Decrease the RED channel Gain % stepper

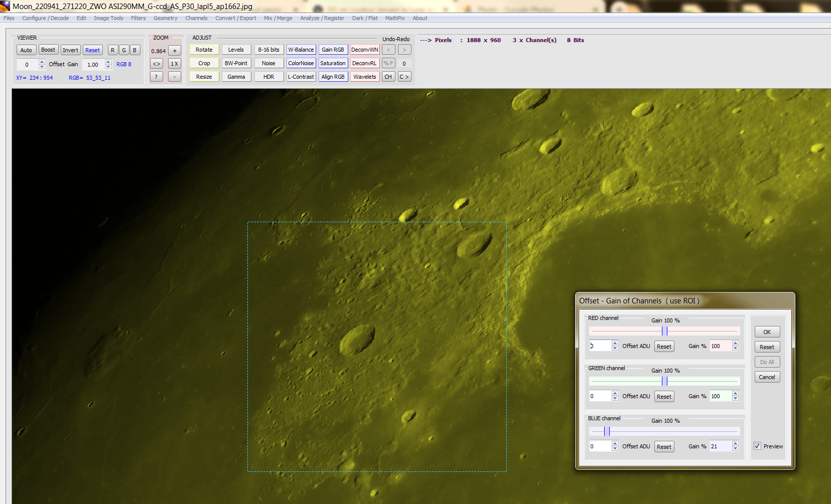(735, 349)
